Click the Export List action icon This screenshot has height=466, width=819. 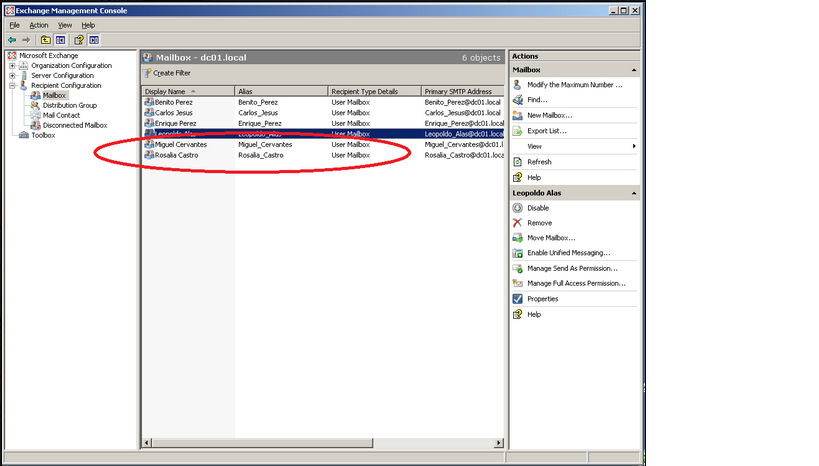pos(518,131)
